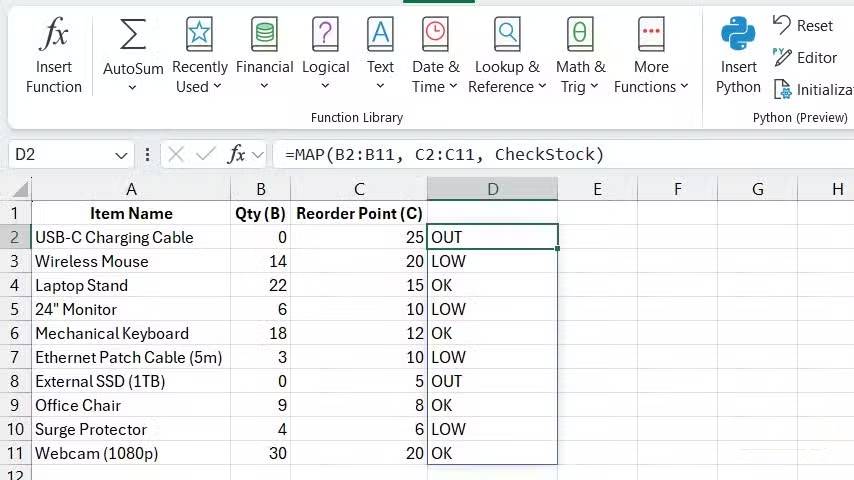Click the Select All corner triangle

(21, 189)
